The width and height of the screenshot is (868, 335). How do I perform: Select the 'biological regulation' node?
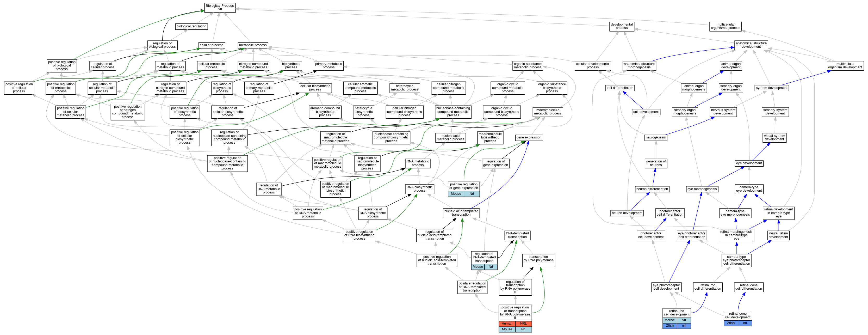191,26
